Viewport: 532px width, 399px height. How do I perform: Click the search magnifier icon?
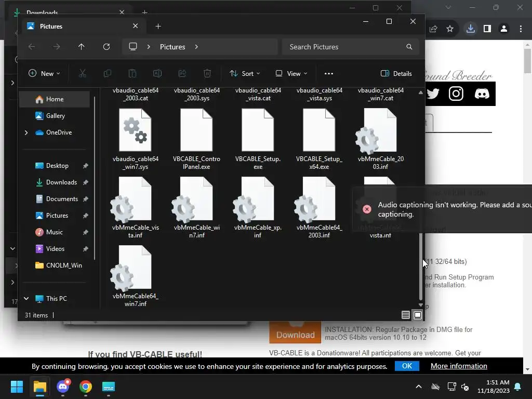(x=409, y=47)
